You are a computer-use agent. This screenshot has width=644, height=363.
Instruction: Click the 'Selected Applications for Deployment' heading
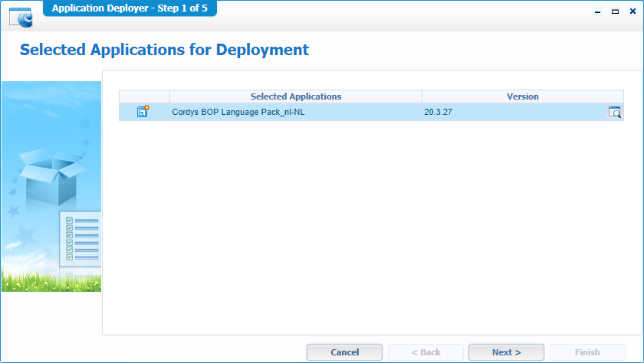tap(164, 50)
